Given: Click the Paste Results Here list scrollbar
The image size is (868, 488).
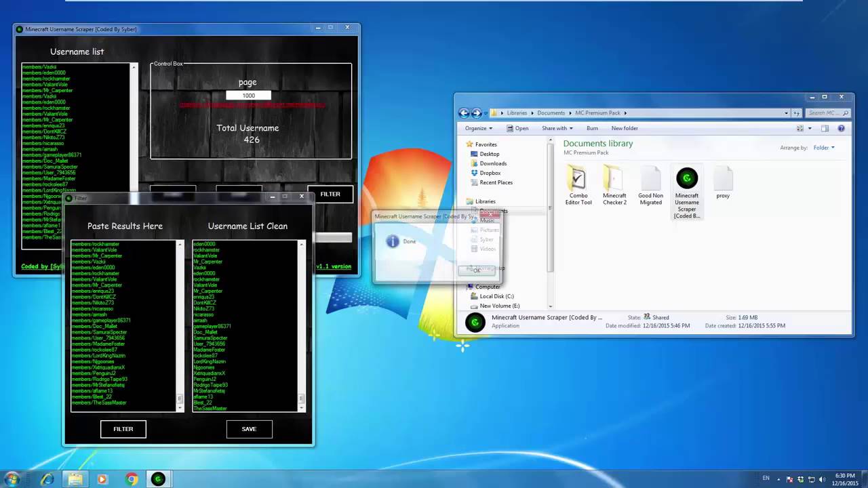Looking at the screenshot, I should point(180,325).
